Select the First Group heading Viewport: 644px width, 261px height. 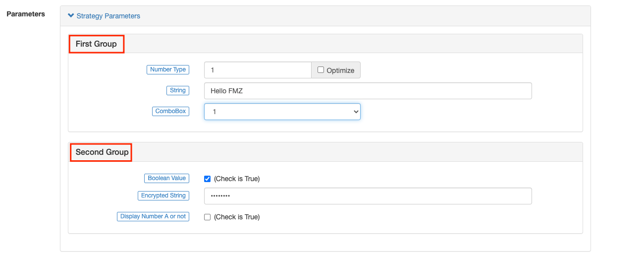(x=96, y=44)
